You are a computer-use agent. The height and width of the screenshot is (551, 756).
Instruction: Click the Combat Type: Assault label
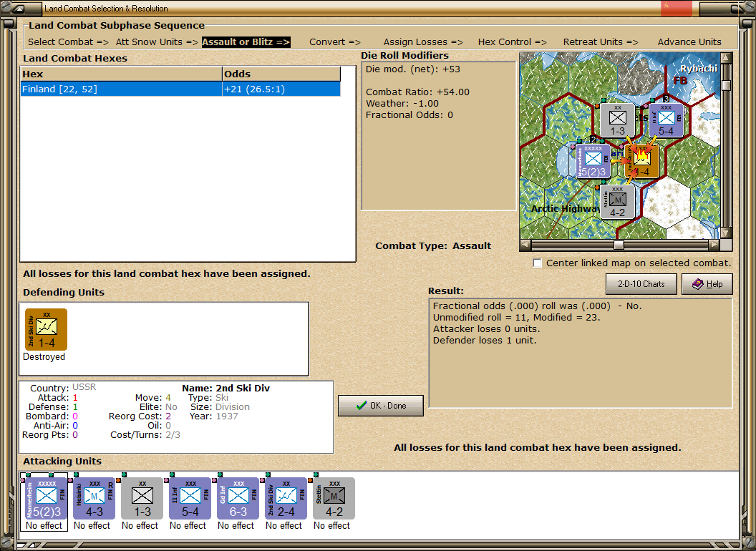point(433,246)
